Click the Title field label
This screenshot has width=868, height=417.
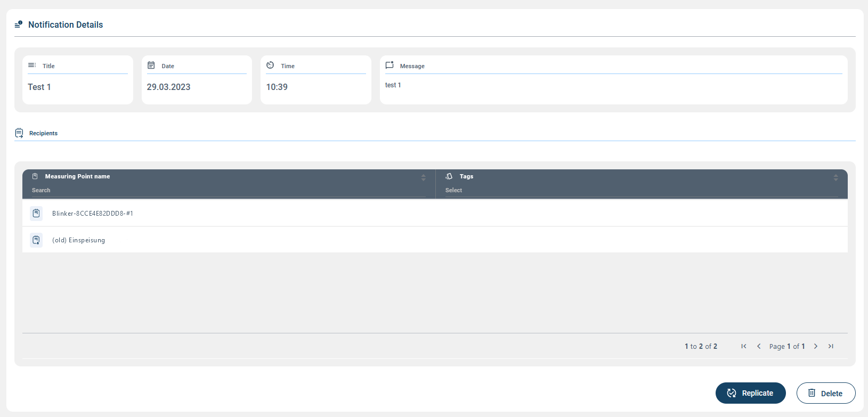coord(48,66)
